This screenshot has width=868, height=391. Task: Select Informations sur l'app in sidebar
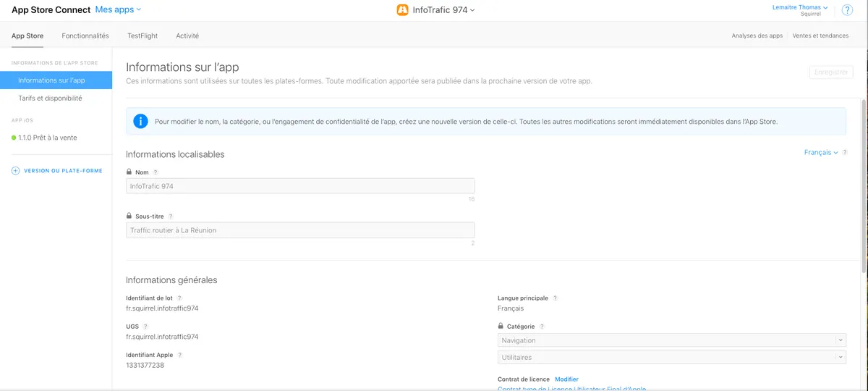(56, 80)
